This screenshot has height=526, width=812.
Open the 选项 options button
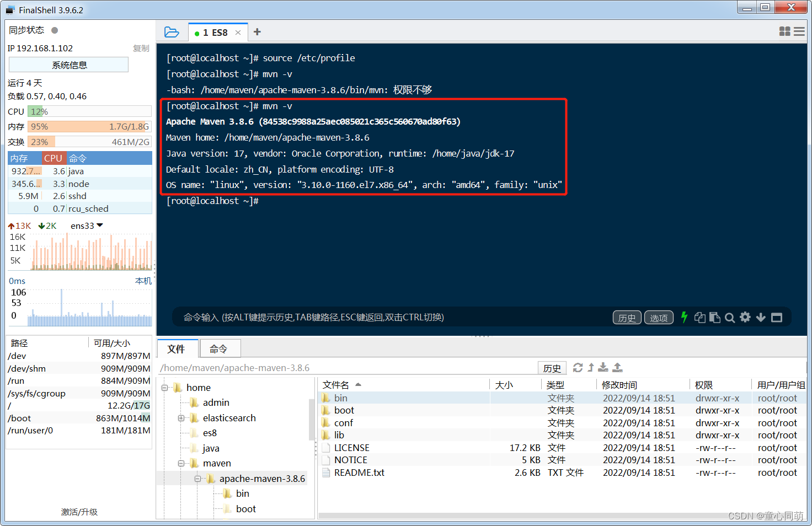click(x=659, y=318)
